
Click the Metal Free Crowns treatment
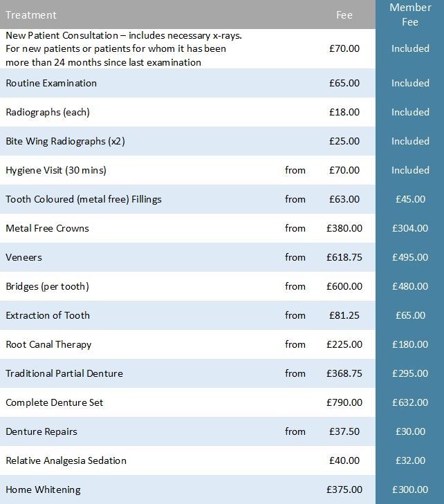pyautogui.click(x=47, y=228)
